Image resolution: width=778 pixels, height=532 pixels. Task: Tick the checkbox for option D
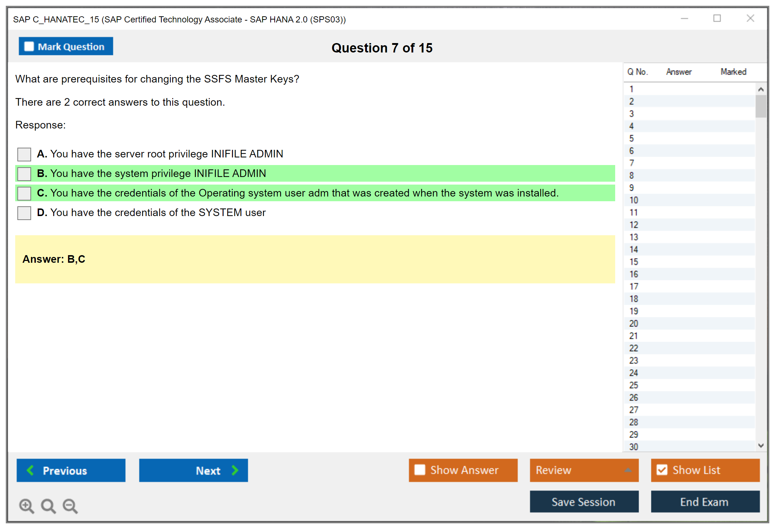(x=24, y=213)
